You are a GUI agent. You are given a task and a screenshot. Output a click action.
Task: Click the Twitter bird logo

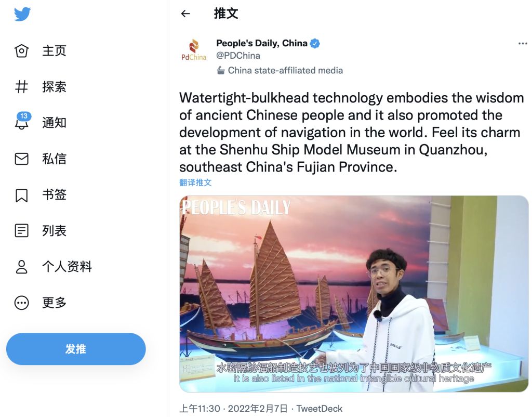(x=22, y=14)
